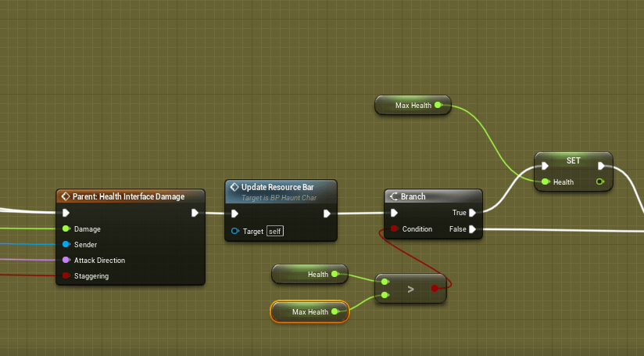Select the Health variable getter node
644x356 pixels.
click(x=305, y=274)
